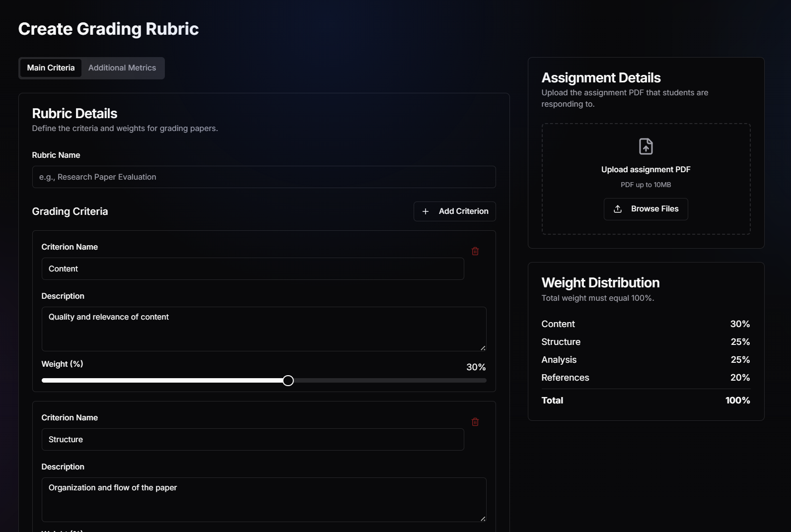This screenshot has height=532, width=791.
Task: Click 'Define the criteria and weights' subtitle
Action: point(125,129)
